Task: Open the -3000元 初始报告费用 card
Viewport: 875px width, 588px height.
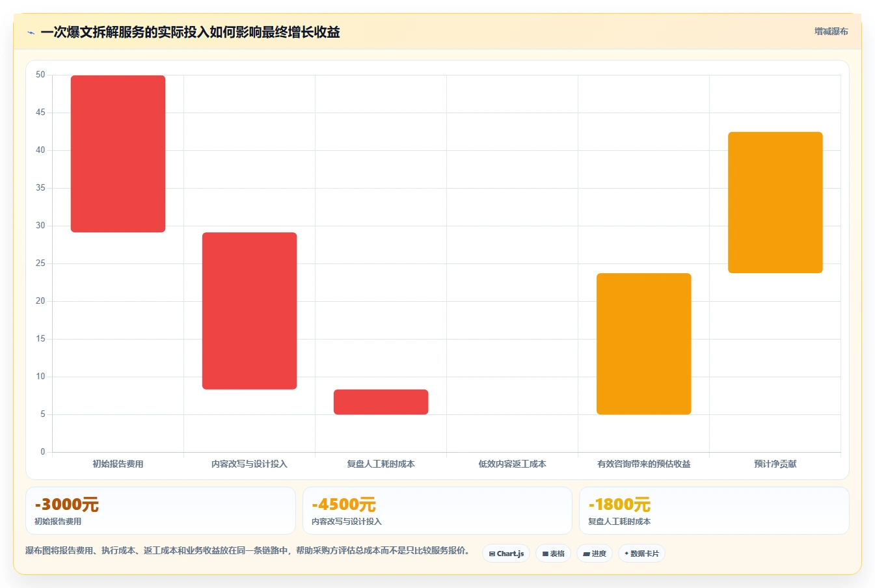Action: 161,511
